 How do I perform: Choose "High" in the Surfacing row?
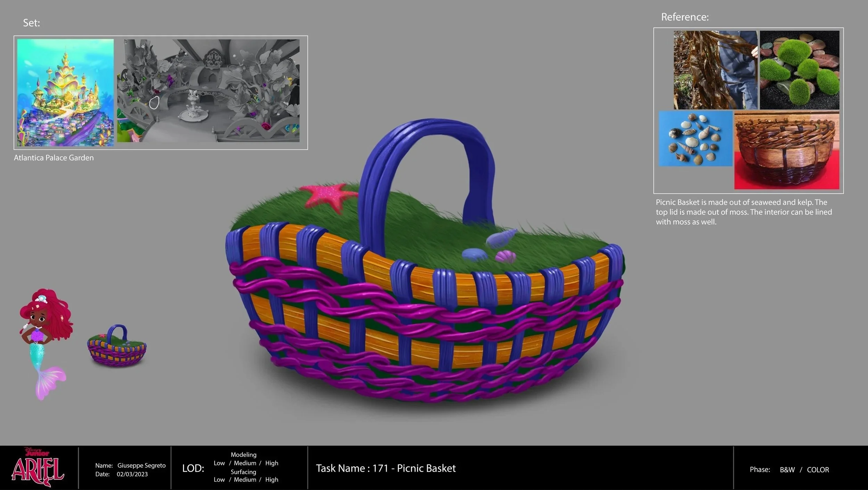(272, 480)
